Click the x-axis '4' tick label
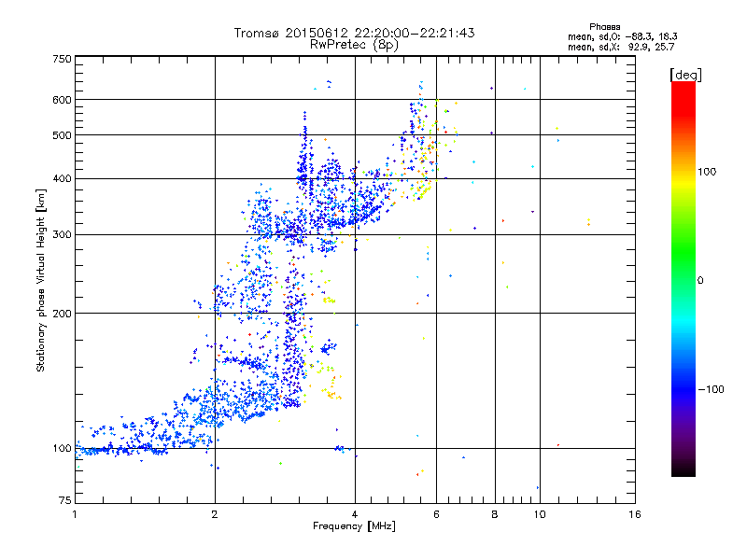 tap(355, 514)
